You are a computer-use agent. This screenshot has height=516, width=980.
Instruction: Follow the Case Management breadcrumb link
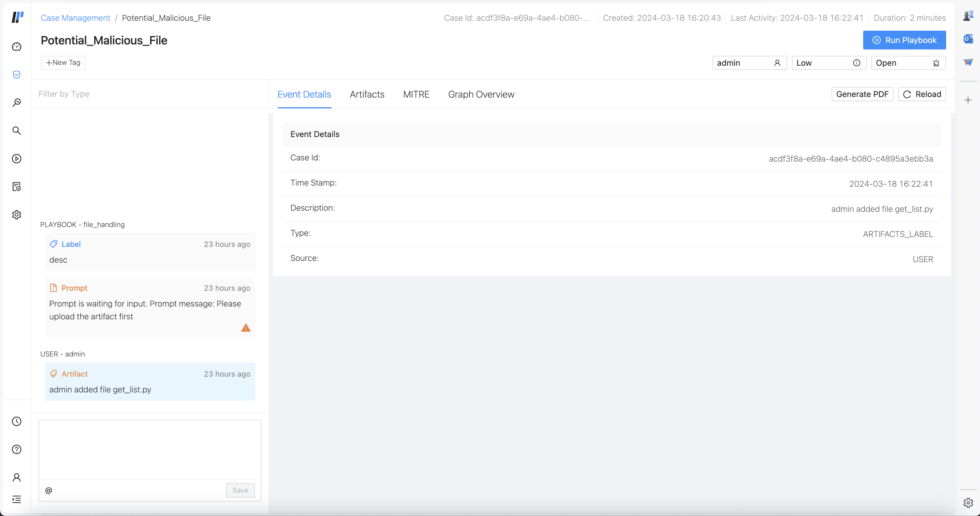pos(75,18)
